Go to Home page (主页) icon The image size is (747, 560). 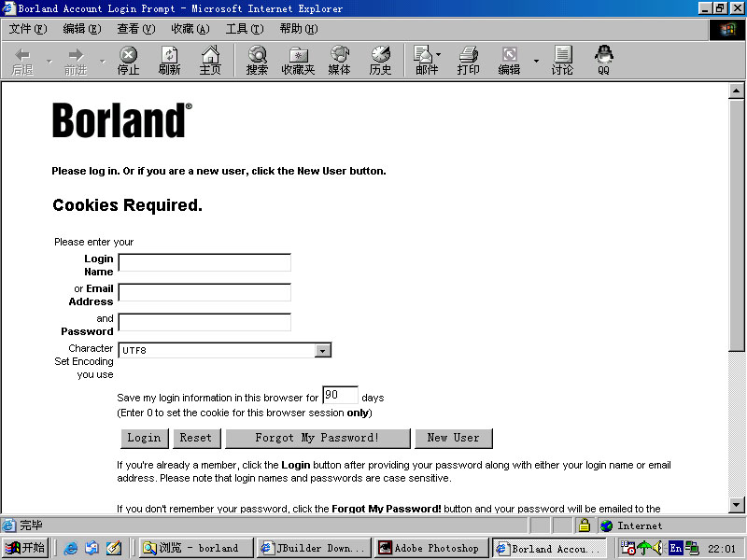(210, 61)
